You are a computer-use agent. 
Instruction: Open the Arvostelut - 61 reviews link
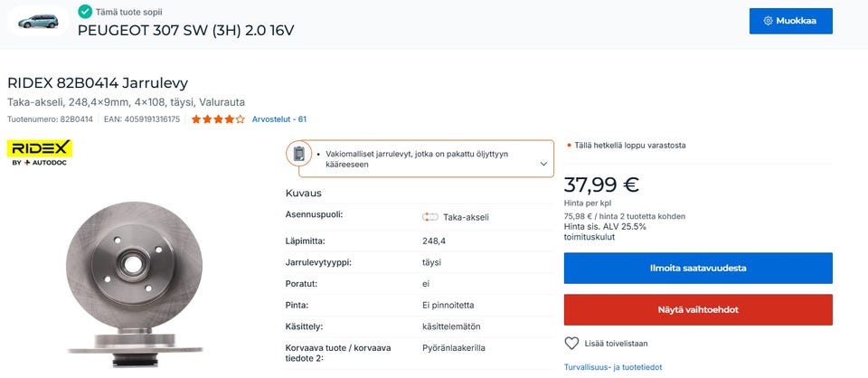point(278,119)
